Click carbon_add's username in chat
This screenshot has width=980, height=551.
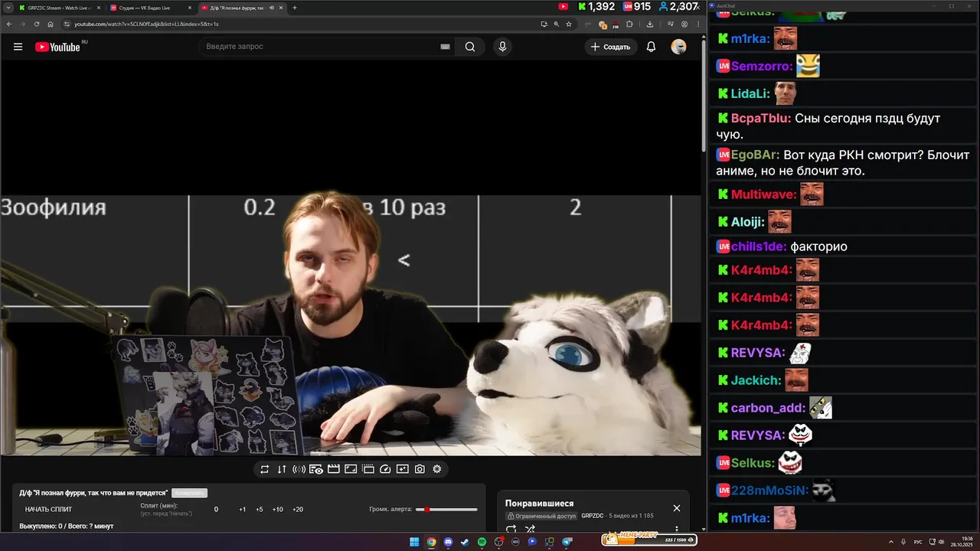pyautogui.click(x=767, y=408)
